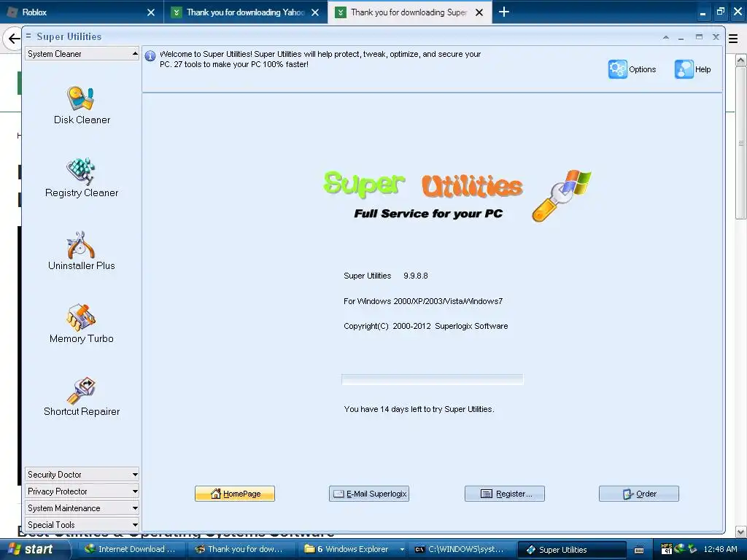Click the keyboard icon in taskbar
Image resolution: width=747 pixels, height=560 pixels.
[639, 550]
